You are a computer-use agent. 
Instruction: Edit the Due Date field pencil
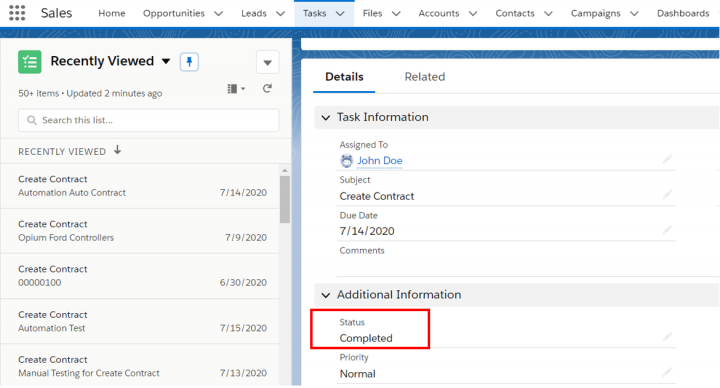[x=667, y=230]
